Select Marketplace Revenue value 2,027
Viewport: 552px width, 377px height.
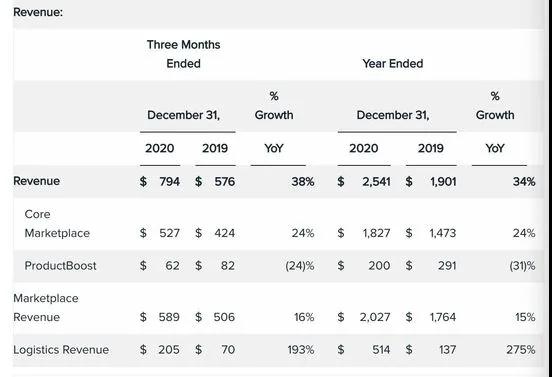pyautogui.click(x=375, y=317)
